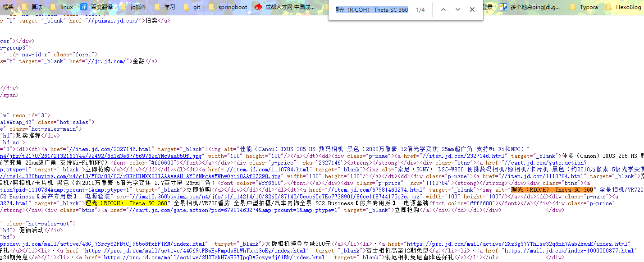
Task: Click the class="hot-sales-main" attribute text
Action: (45, 129)
